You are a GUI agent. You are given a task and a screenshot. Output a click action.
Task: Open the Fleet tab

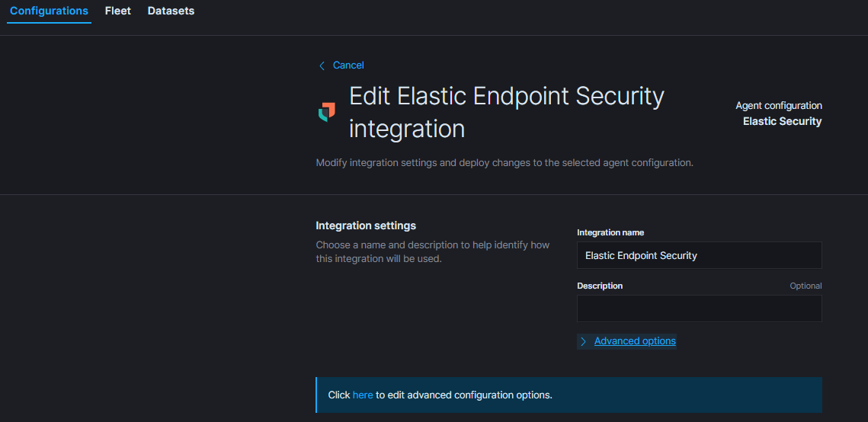[118, 11]
